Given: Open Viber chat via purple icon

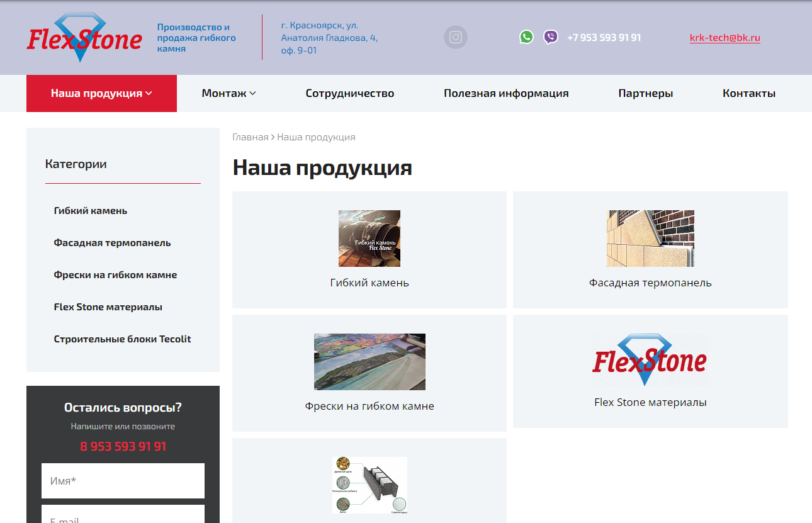Looking at the screenshot, I should tap(551, 37).
